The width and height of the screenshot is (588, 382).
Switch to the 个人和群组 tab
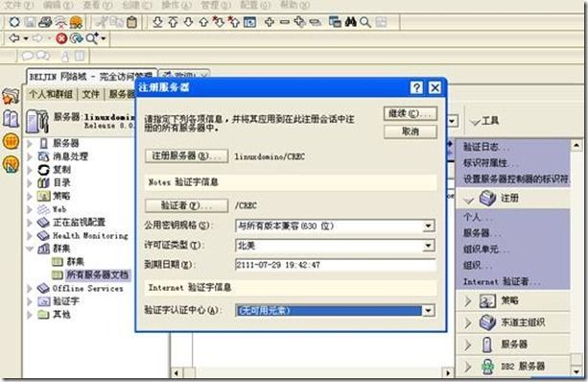[51, 94]
